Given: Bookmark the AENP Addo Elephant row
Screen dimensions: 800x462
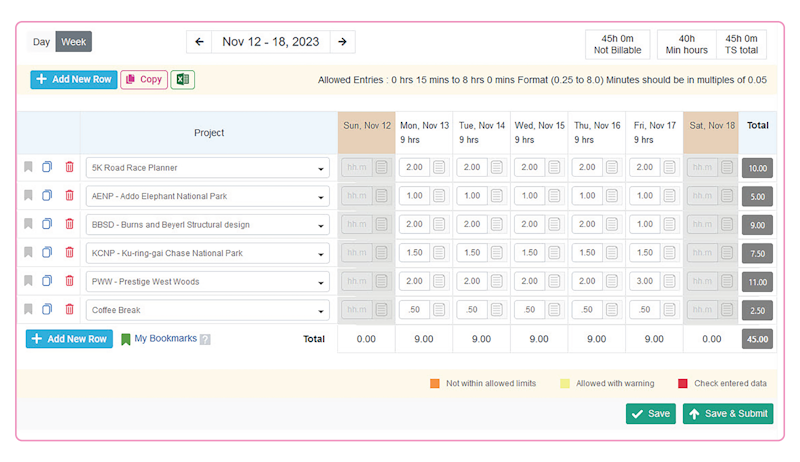Looking at the screenshot, I should pos(29,195).
